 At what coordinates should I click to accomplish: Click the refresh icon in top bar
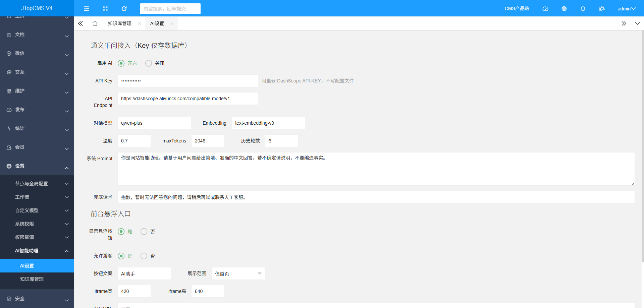(124, 9)
